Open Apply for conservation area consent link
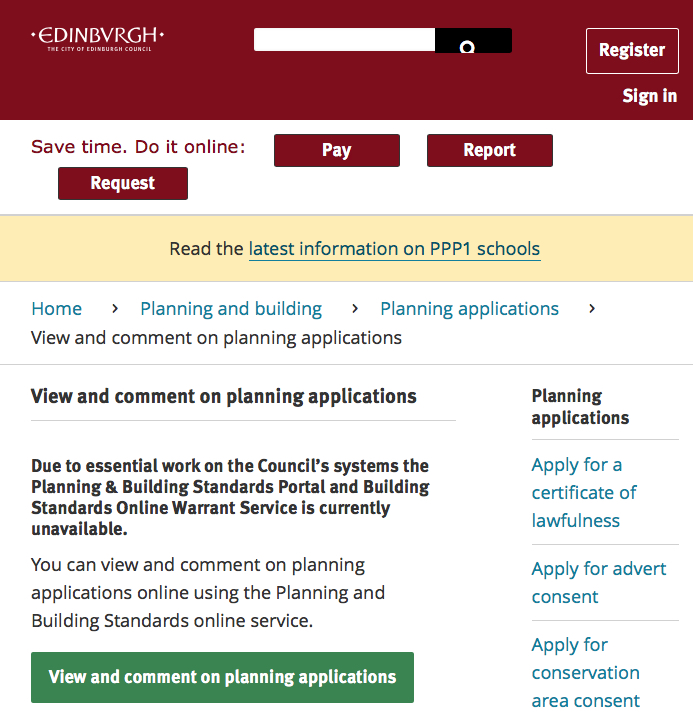The height and width of the screenshot is (723, 693). coord(586,673)
